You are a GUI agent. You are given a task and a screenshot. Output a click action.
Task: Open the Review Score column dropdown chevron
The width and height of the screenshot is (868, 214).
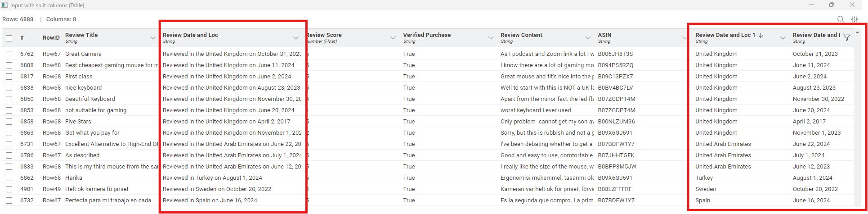tap(393, 38)
